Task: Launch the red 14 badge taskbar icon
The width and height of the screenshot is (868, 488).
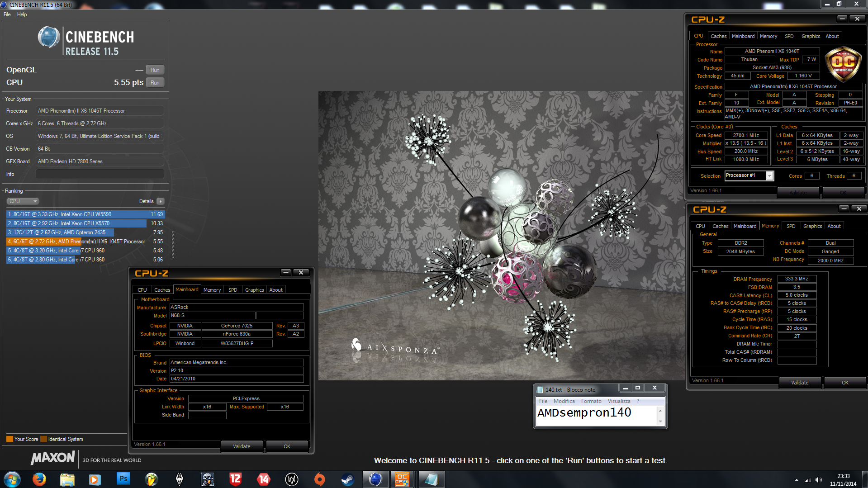Action: click(x=264, y=479)
